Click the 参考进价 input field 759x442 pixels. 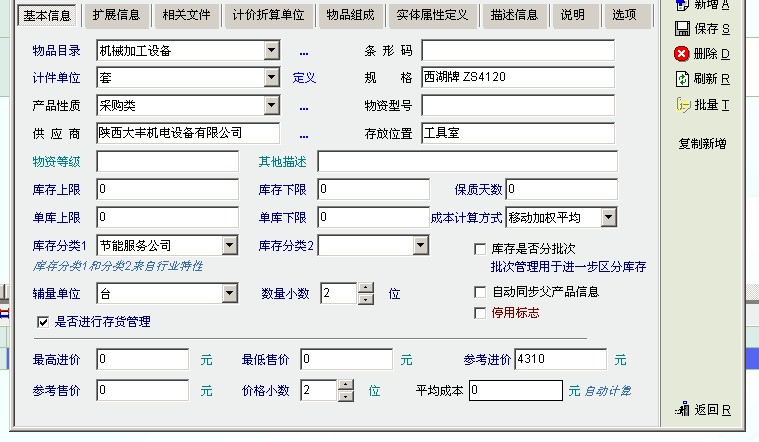tap(559, 360)
